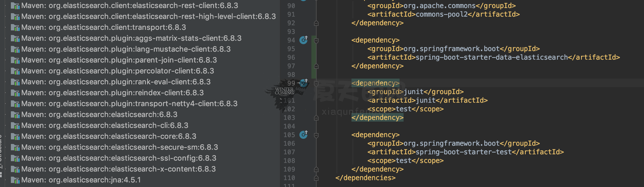
Task: Click library icon beside client:transport:6.8.3
Action: [15, 28]
